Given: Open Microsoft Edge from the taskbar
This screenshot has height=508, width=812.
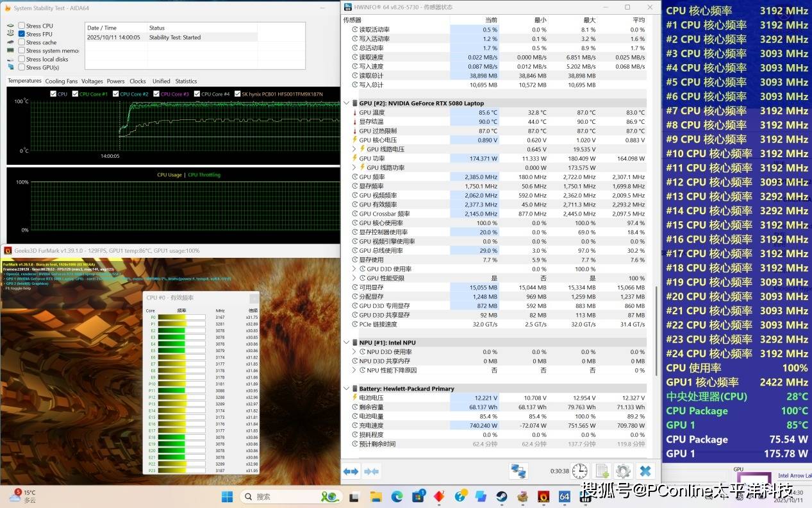Looking at the screenshot, I should click(x=397, y=496).
